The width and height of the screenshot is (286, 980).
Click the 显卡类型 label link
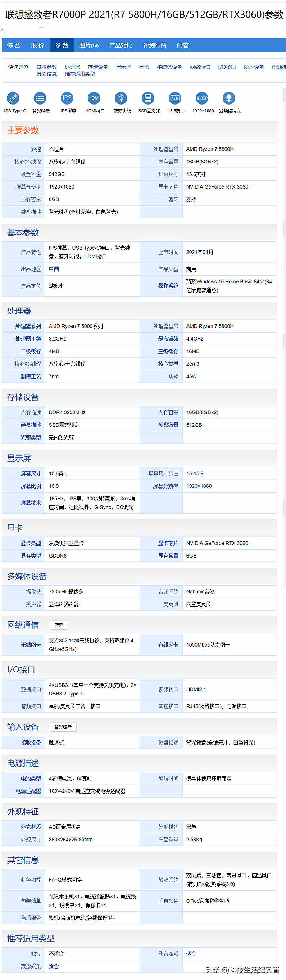pos(31,543)
